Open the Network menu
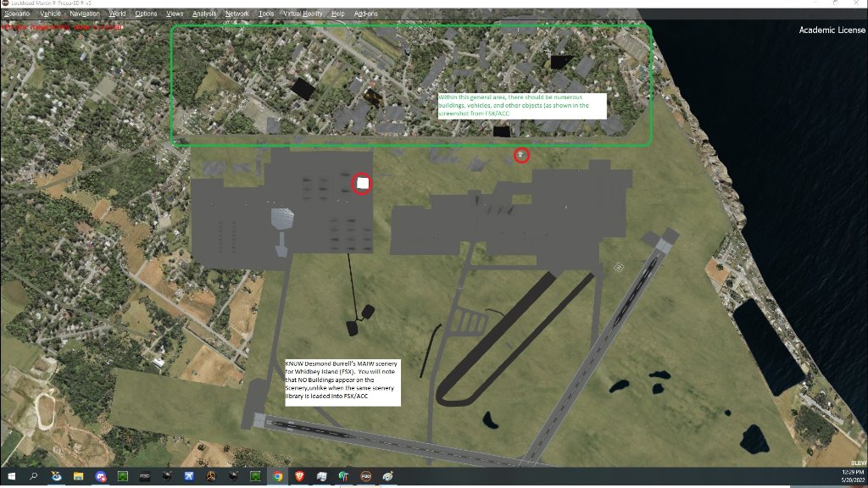This screenshot has width=868, height=488. (x=237, y=14)
